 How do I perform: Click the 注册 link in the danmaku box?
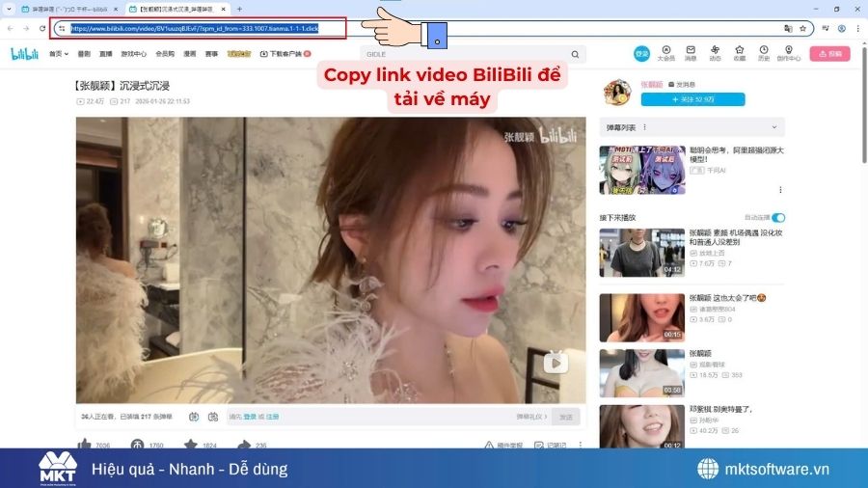(273, 417)
